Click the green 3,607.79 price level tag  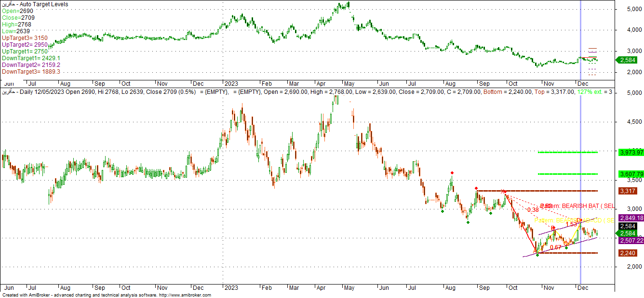tap(630, 174)
